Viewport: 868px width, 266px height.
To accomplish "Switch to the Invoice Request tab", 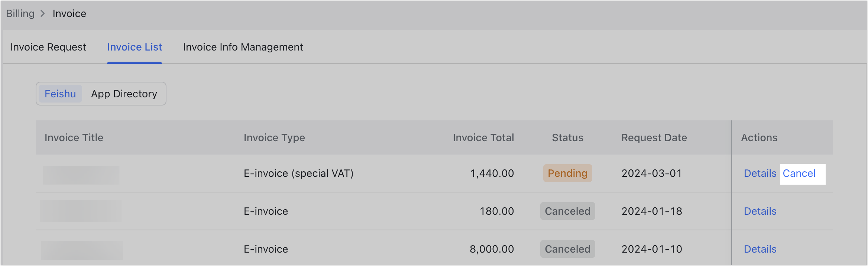I will click(x=48, y=47).
